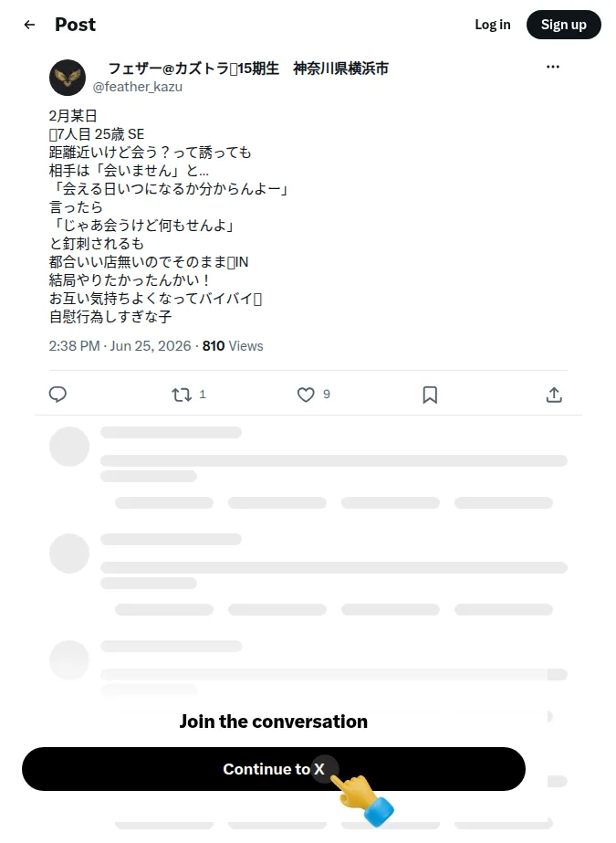Go back using the arrow icon
The height and width of the screenshot is (843, 616).
pos(29,25)
